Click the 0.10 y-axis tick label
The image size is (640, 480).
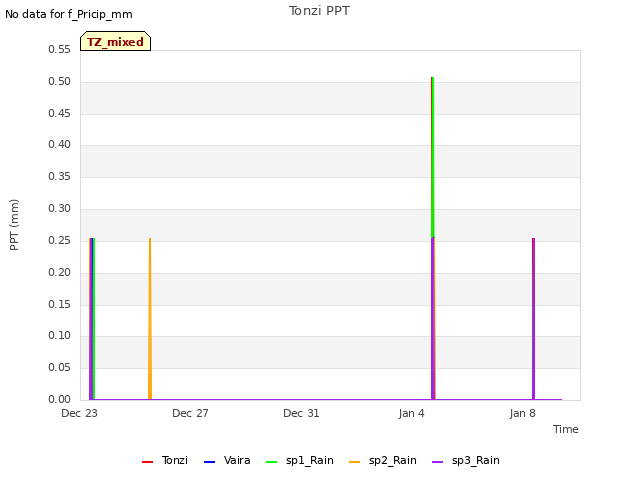tap(60, 336)
